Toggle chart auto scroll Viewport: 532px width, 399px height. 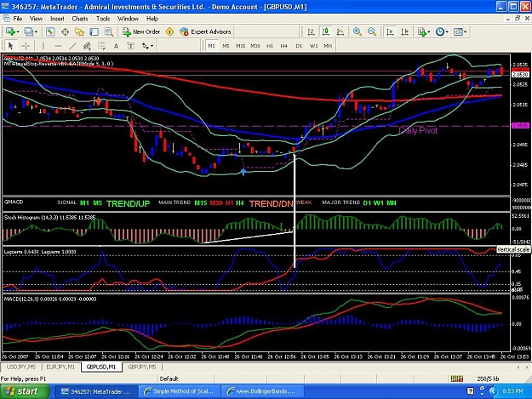(x=390, y=31)
